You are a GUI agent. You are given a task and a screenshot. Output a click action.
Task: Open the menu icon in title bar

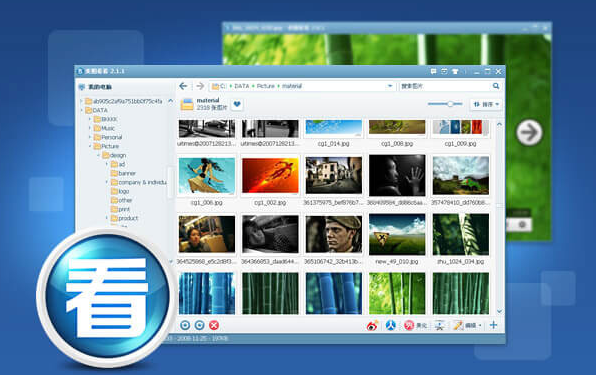coord(444,71)
